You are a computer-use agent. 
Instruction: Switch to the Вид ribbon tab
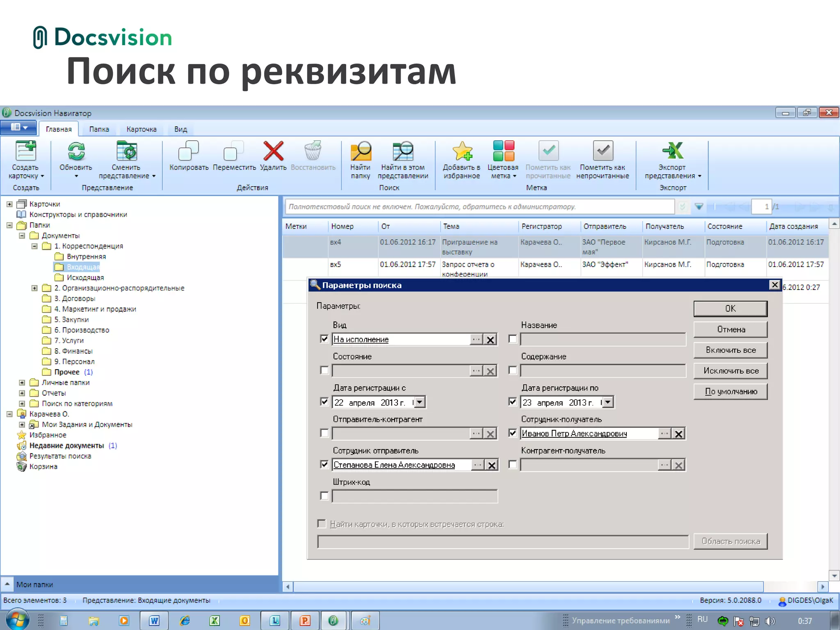coord(180,129)
